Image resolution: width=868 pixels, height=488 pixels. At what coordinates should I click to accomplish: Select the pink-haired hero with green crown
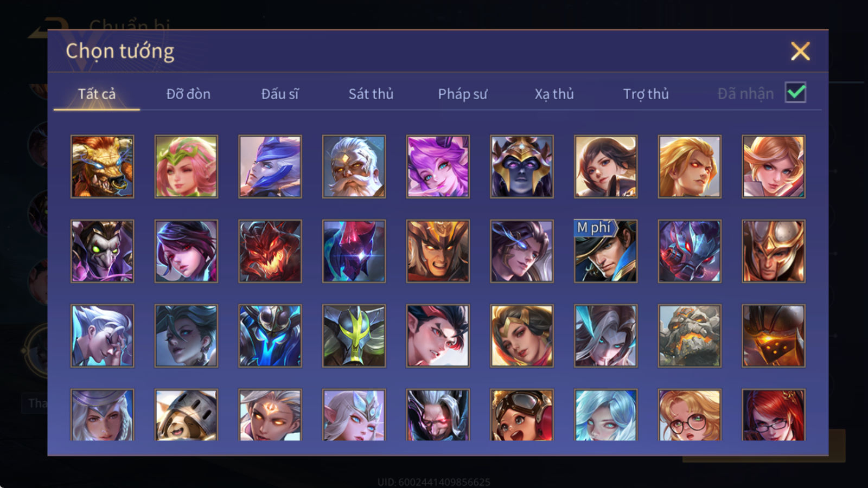pos(186,166)
